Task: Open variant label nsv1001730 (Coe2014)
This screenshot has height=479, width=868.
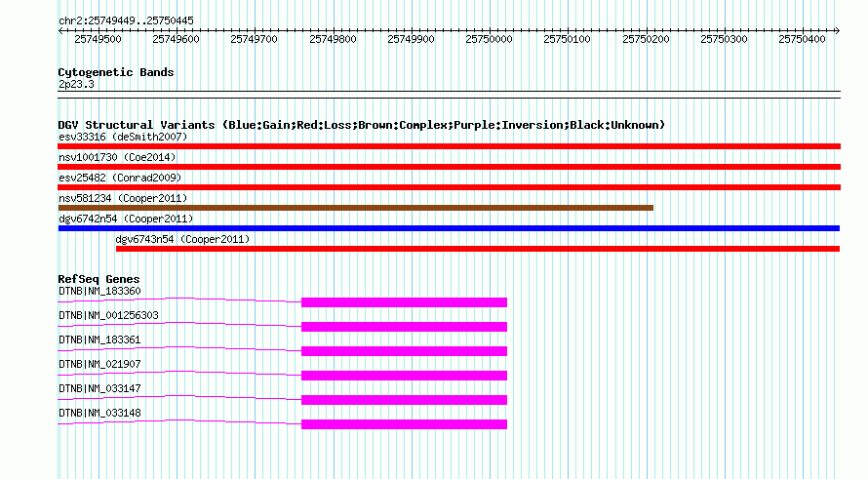Action: pos(117,157)
